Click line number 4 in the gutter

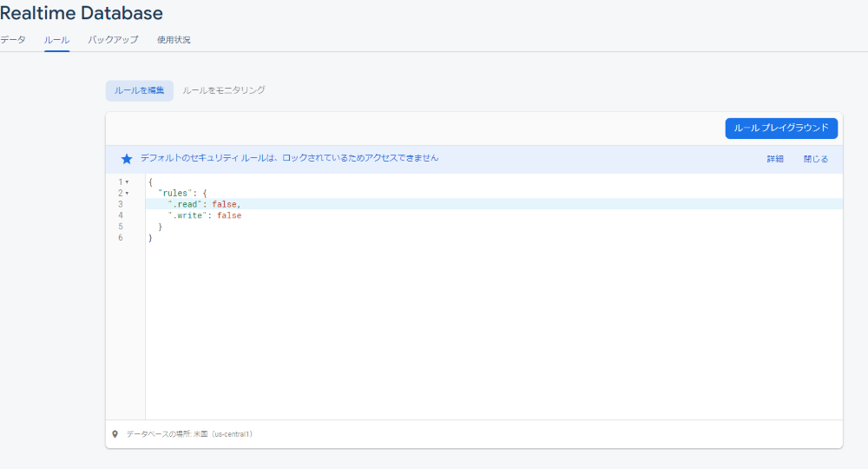[x=121, y=215]
